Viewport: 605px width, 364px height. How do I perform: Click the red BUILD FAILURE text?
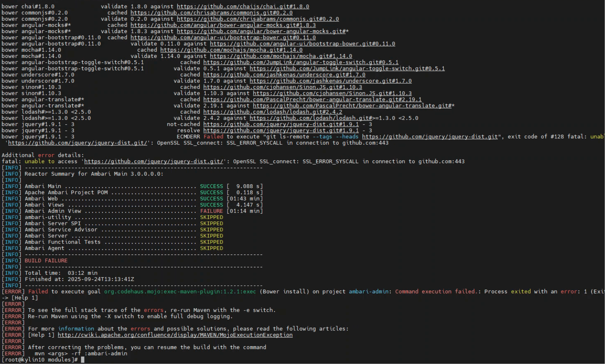tap(46, 261)
